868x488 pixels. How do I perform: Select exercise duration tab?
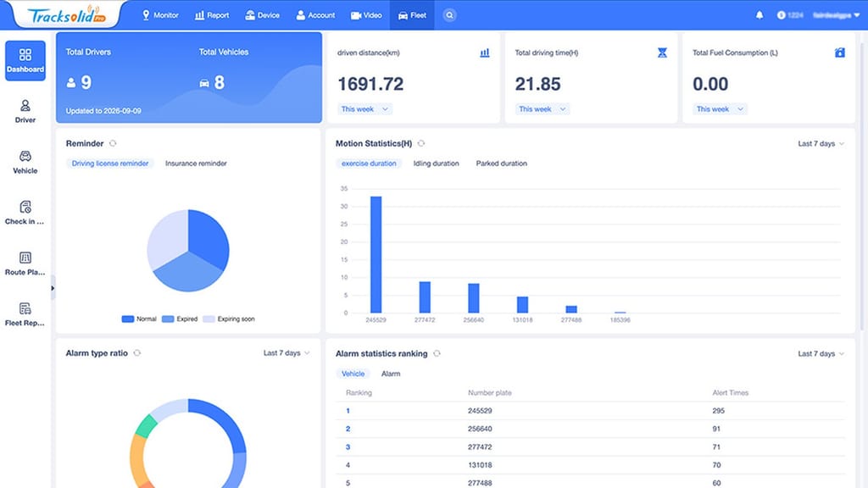[x=369, y=164]
